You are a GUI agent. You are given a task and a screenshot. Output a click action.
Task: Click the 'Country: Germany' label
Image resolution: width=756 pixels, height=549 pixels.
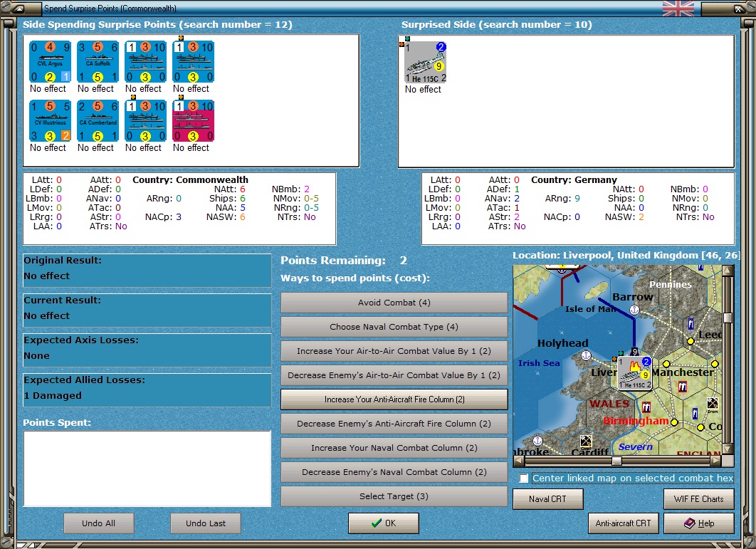click(574, 180)
